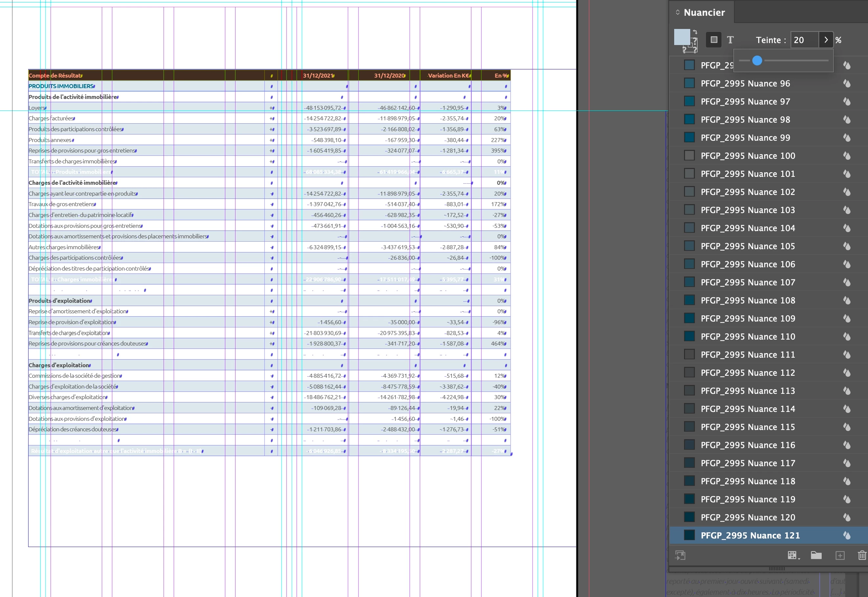Select the formatting affects container button
The width and height of the screenshot is (868, 597).
pyautogui.click(x=714, y=40)
